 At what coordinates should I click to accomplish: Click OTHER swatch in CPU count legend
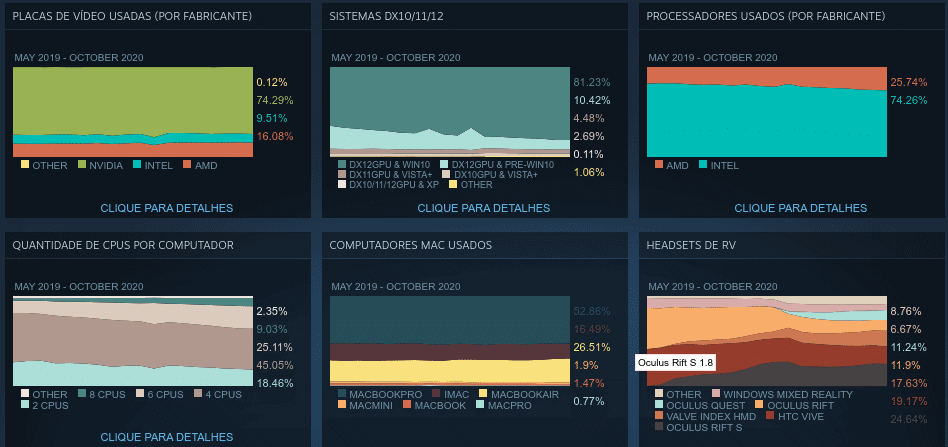[x=25, y=394]
